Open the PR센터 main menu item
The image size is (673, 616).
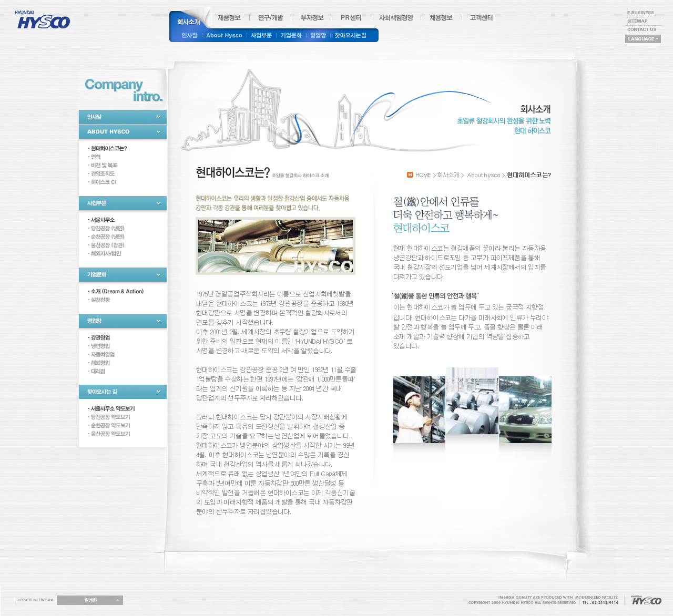351,18
